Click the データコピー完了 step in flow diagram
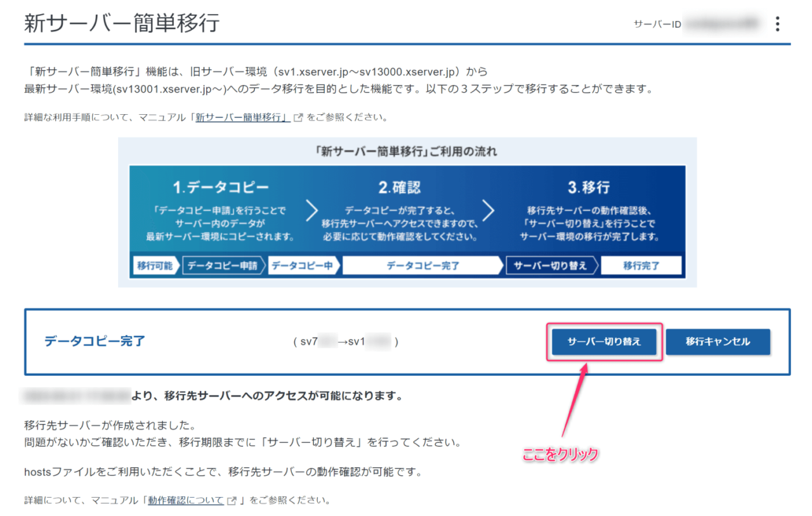The height and width of the screenshot is (516, 812). pyautogui.click(x=423, y=266)
